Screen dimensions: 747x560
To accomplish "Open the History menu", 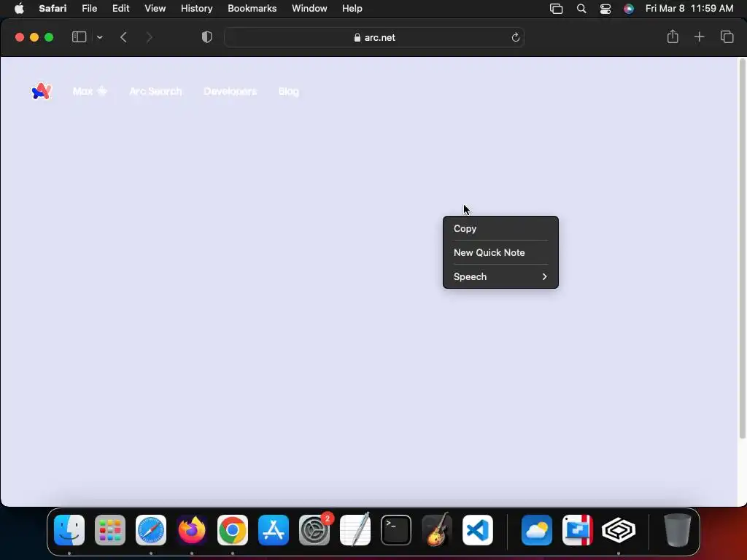I will pos(196,9).
